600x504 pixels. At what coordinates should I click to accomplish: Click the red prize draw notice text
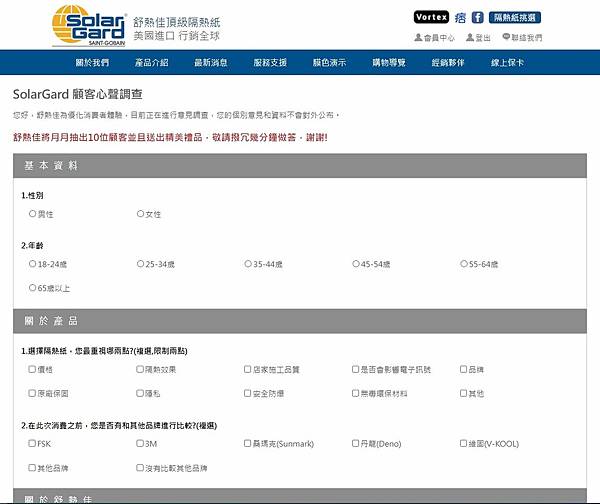170,137
